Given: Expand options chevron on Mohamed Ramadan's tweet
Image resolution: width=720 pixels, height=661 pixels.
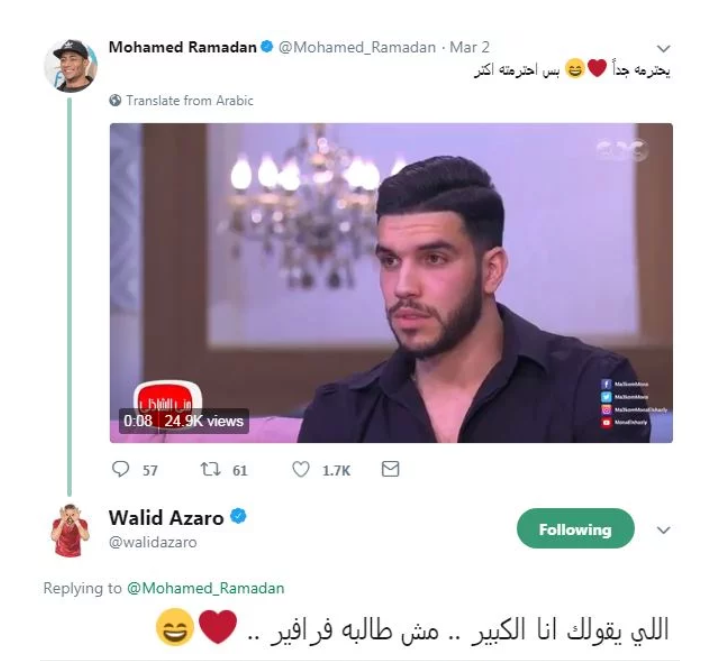Looking at the screenshot, I should pos(664,48).
